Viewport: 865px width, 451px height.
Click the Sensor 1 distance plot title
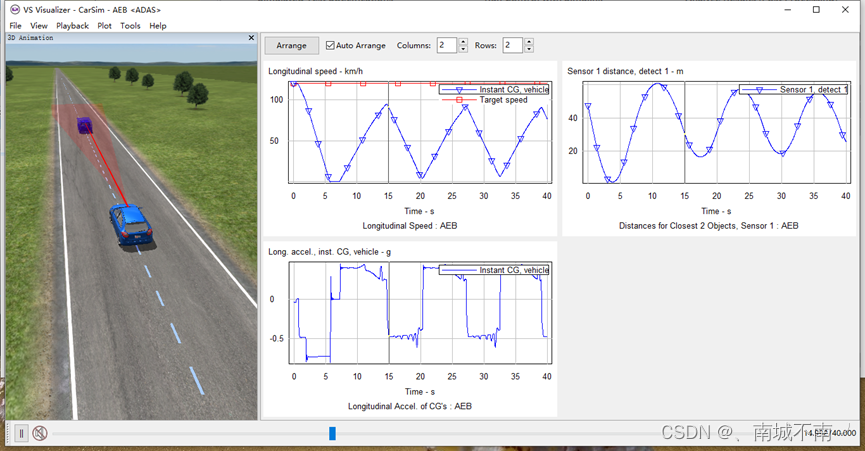click(625, 71)
